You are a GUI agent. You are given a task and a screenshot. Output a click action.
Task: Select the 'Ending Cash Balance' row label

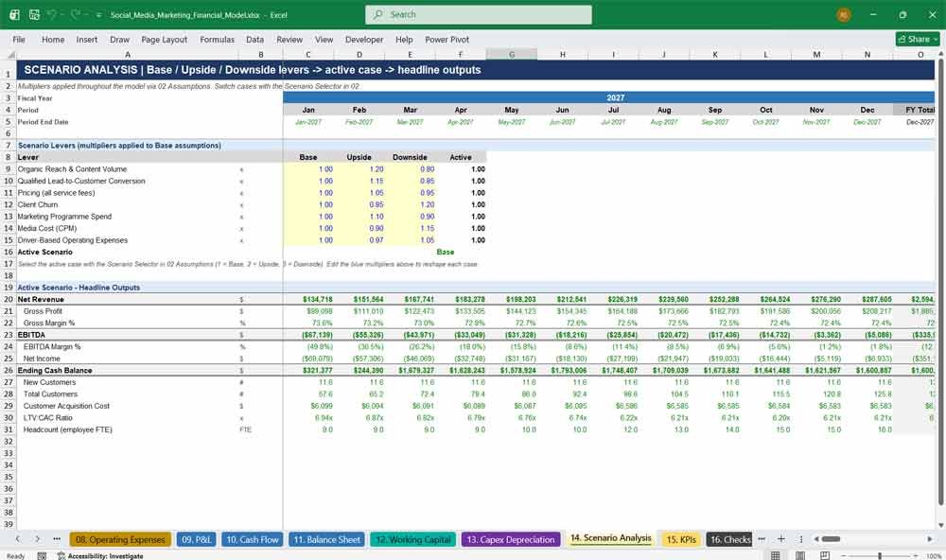[55, 371]
